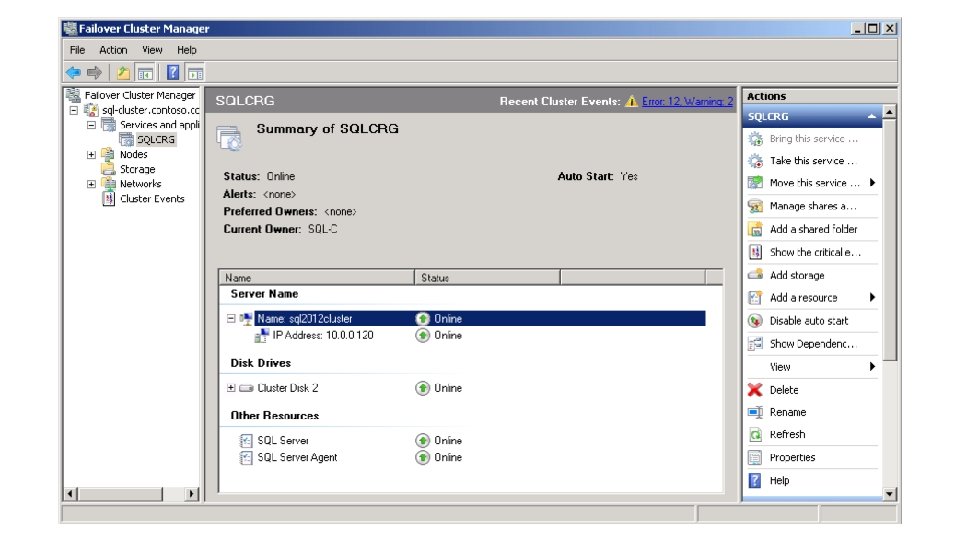Click the Forward arrow toolbar icon
Viewport: 960px width, 540px height.
(x=94, y=73)
